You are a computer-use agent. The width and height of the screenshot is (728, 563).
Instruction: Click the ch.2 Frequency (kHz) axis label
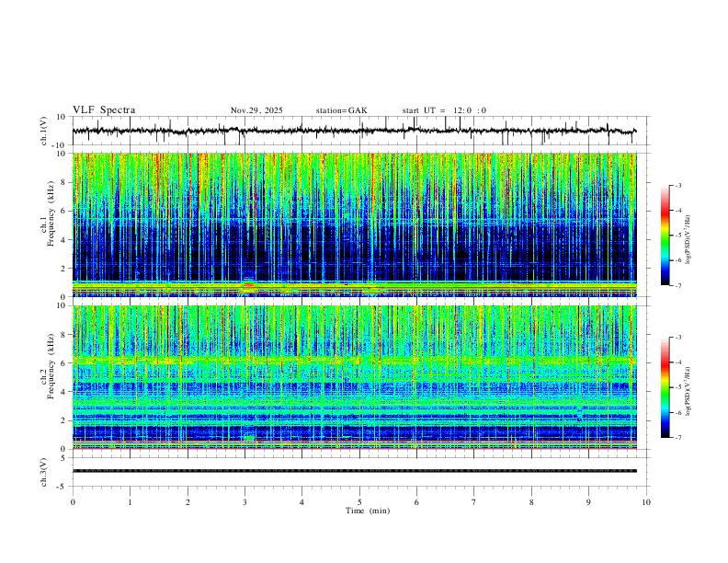[x=48, y=366]
